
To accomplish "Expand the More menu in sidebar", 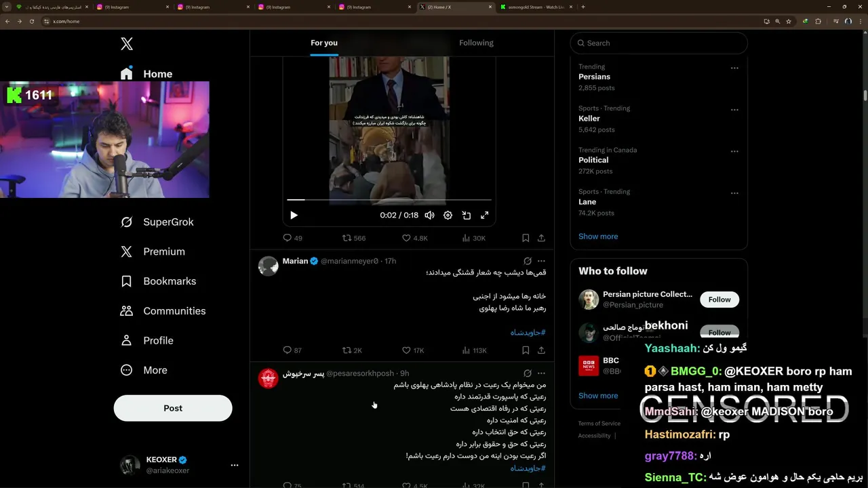I will coord(143,370).
